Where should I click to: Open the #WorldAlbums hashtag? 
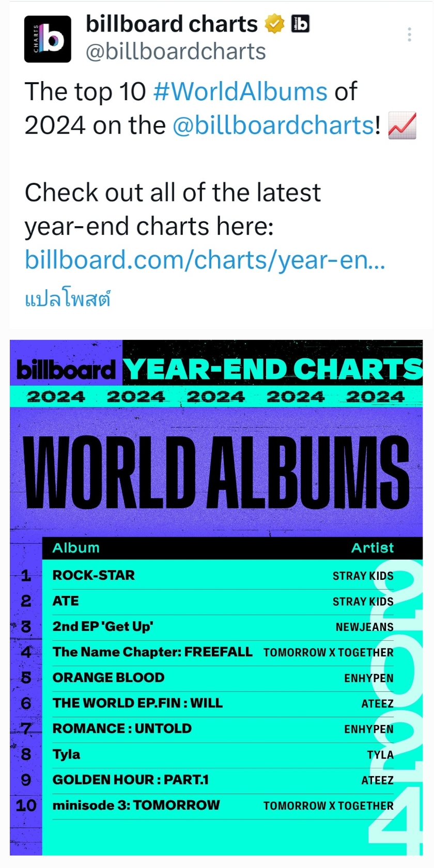[x=240, y=91]
